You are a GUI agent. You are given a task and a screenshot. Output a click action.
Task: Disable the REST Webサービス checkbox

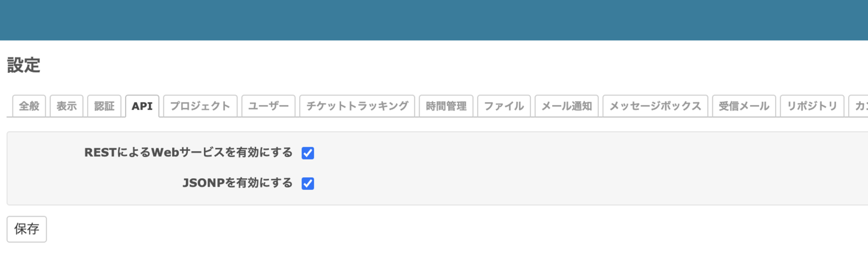click(308, 153)
